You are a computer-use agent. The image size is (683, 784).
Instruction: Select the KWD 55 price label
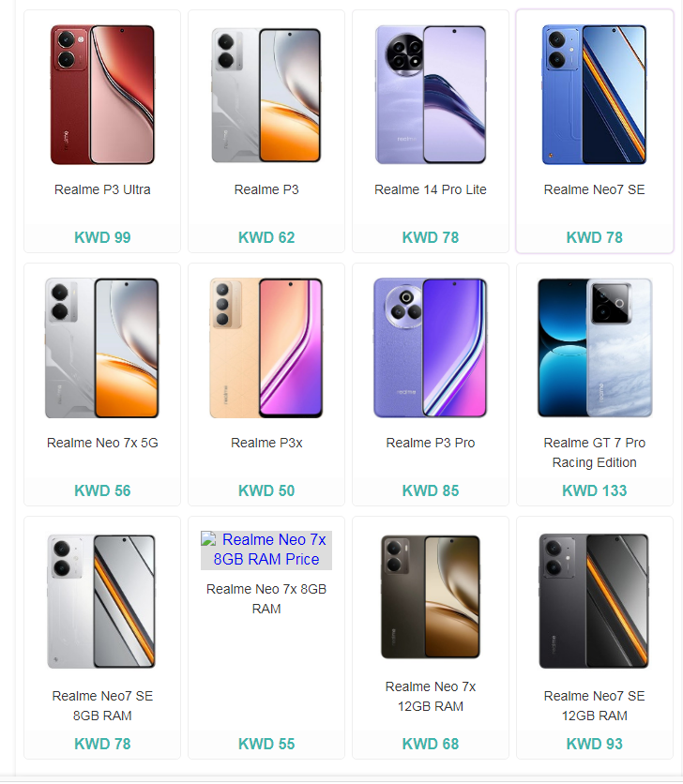point(266,744)
